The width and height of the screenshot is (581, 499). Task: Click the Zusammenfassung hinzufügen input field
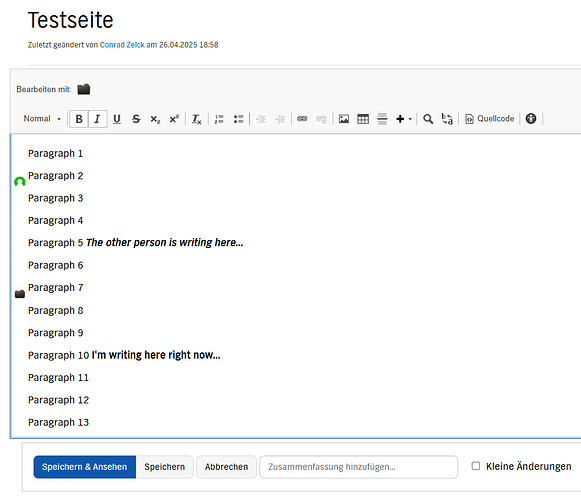358,467
